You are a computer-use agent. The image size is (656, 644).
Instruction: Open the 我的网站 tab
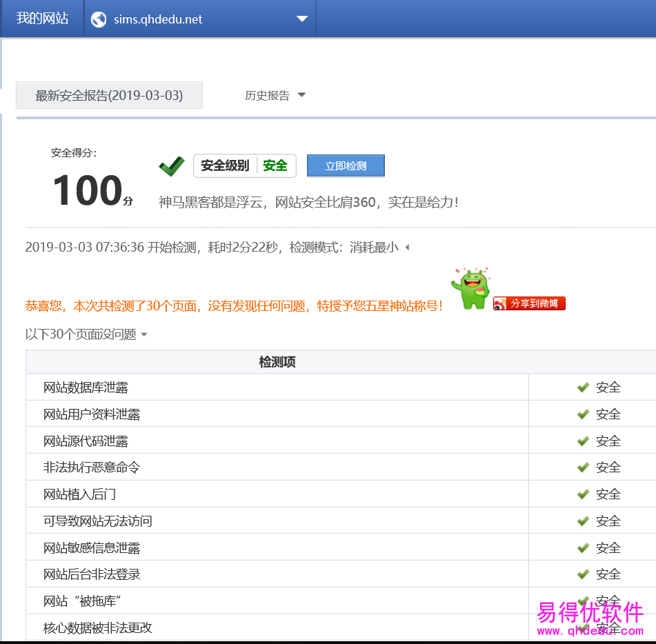click(42, 19)
